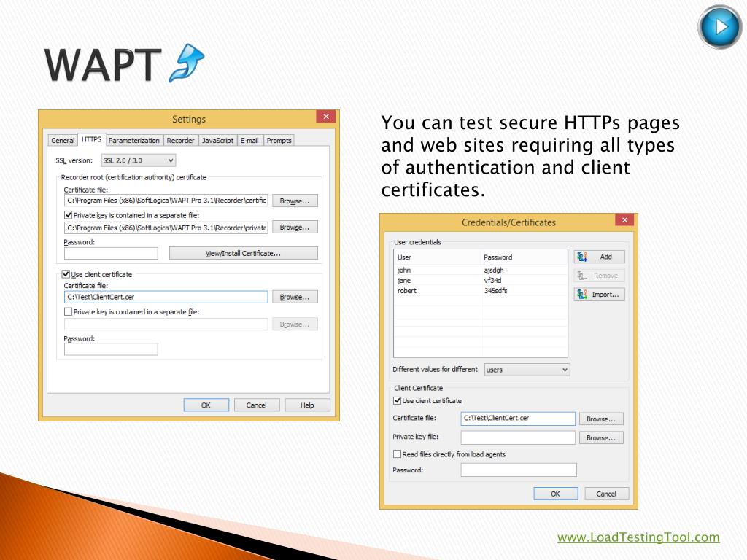The height and width of the screenshot is (560, 747).
Task: Click View/Install Certificate button
Action: 244,253
